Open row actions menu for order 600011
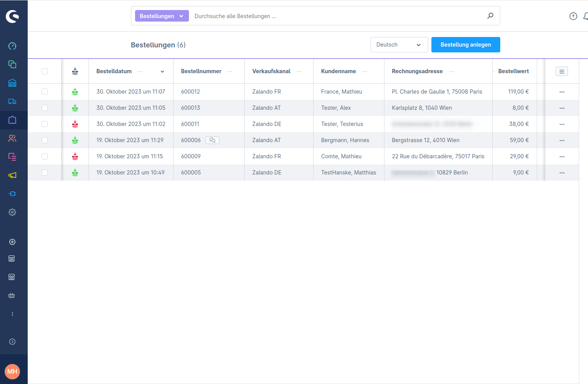The width and height of the screenshot is (588, 384). (x=562, y=124)
